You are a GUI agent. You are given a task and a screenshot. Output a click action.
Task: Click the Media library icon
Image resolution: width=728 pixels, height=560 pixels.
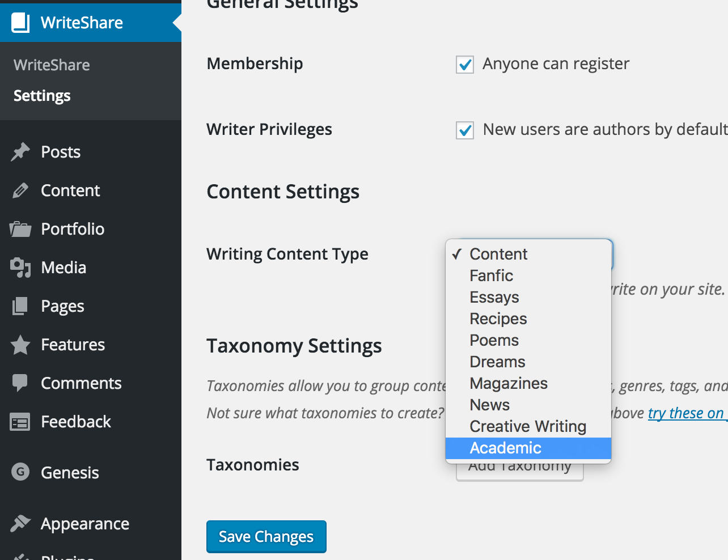(20, 268)
